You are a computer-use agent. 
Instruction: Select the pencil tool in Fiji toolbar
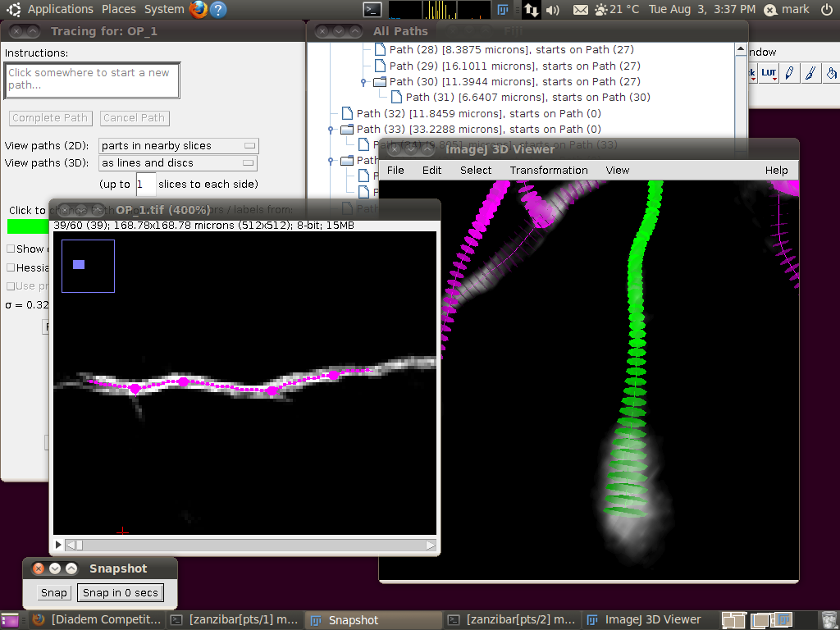tap(790, 73)
